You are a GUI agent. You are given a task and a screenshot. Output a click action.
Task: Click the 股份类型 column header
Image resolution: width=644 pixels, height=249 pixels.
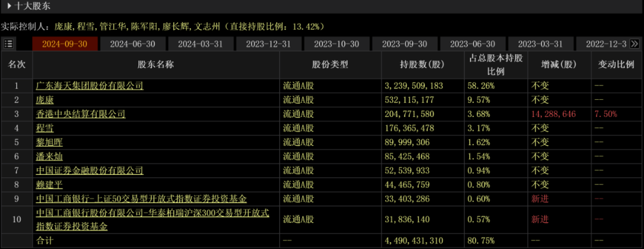(x=330, y=64)
